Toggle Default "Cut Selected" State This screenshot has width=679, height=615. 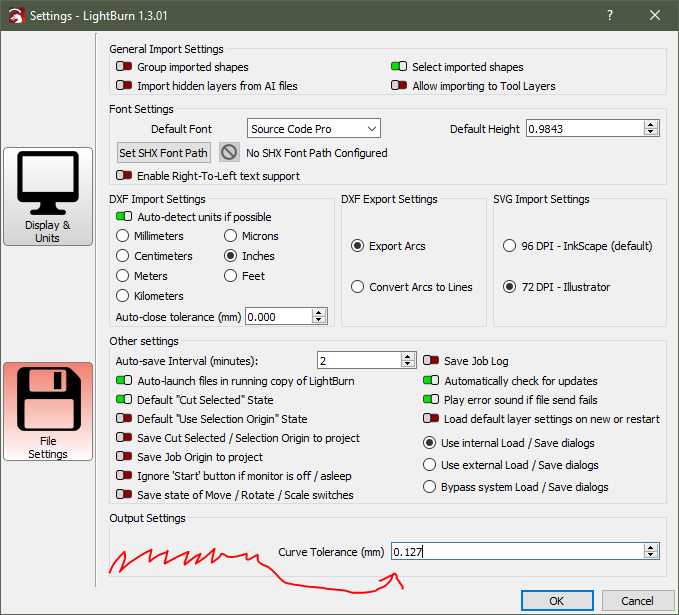click(x=124, y=399)
